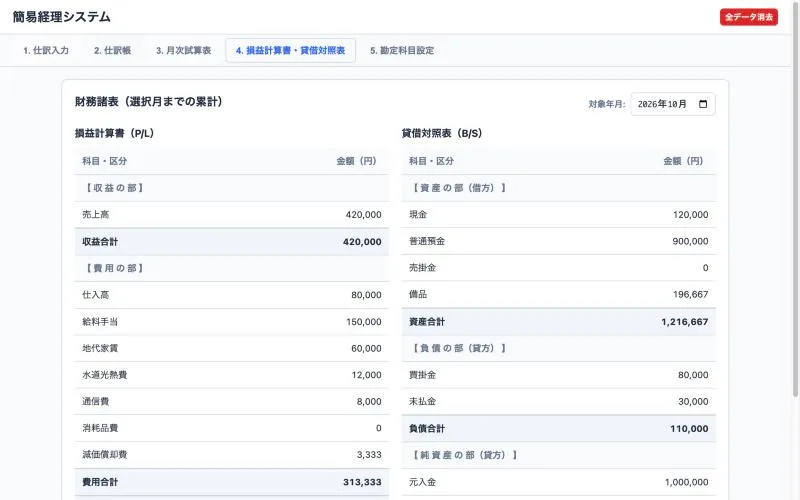The height and width of the screenshot is (500, 800).
Task: Select the 普通預金 row label
Action: coord(427,241)
